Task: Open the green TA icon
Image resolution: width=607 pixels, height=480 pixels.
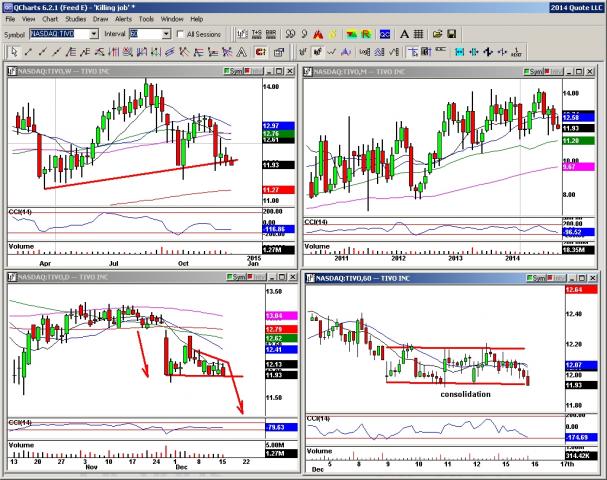Action: [352, 34]
